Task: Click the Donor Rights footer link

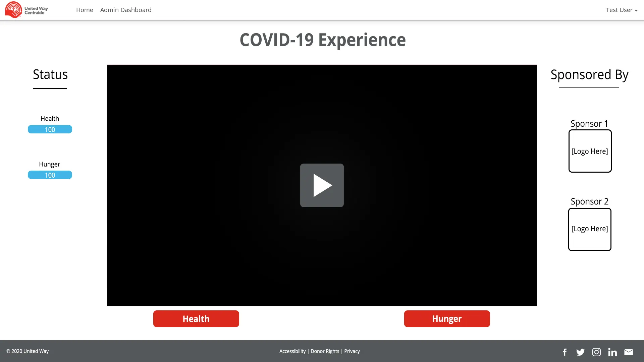Action: tap(325, 351)
